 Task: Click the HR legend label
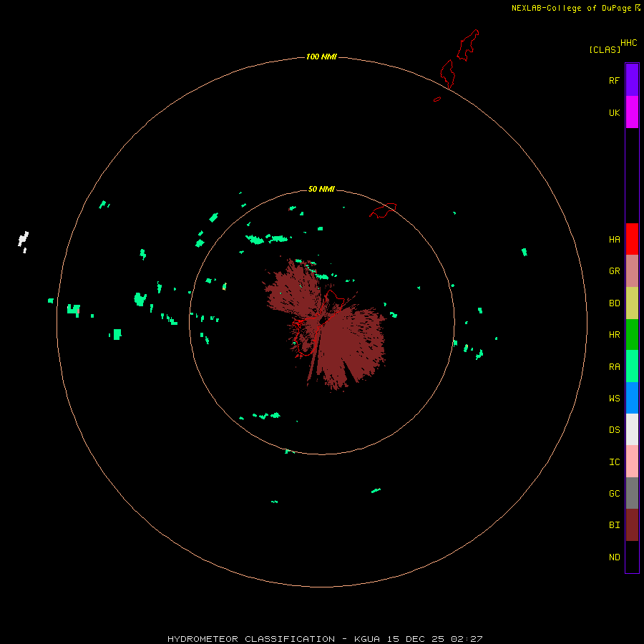pos(614,335)
